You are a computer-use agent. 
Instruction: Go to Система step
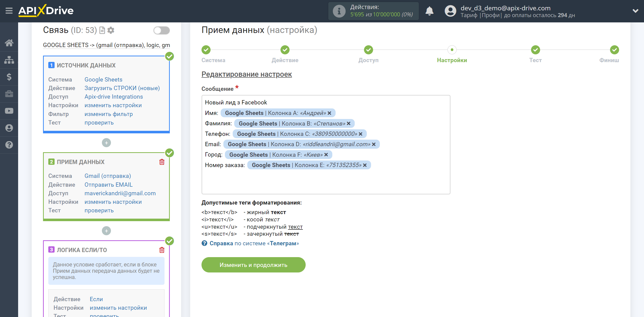(206, 50)
